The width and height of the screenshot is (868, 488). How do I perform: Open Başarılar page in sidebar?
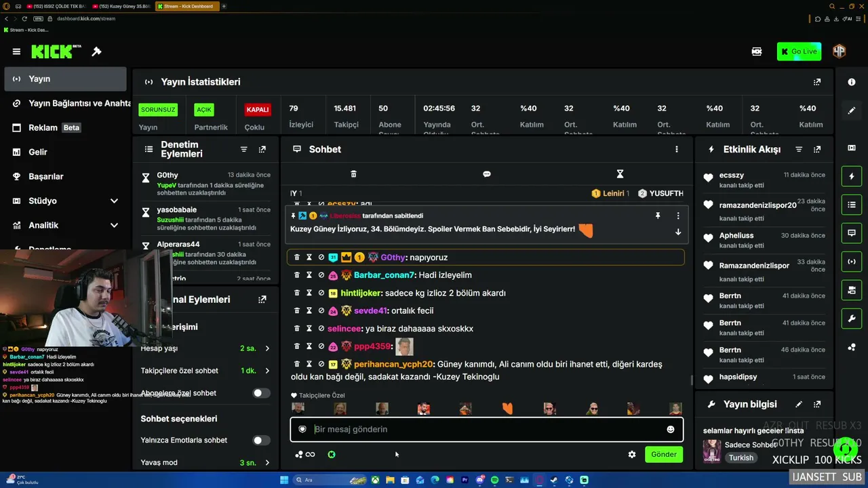point(64,177)
